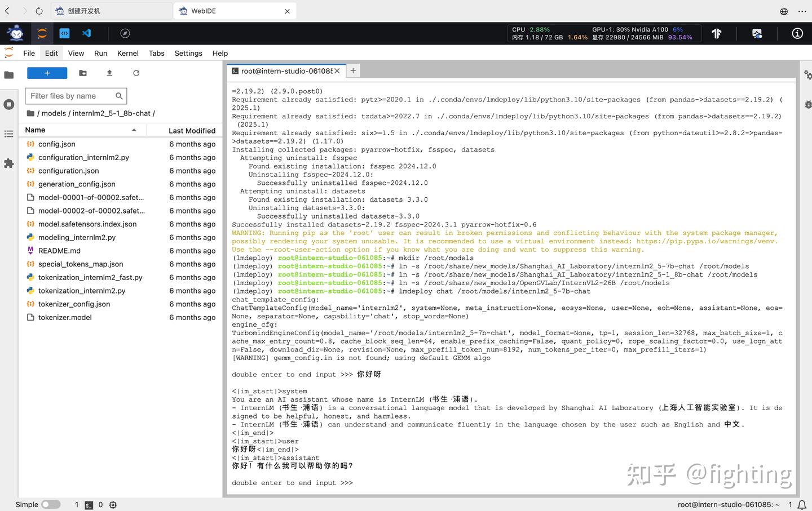
Task: Toggle the performance monitor display
Action: click(757, 33)
